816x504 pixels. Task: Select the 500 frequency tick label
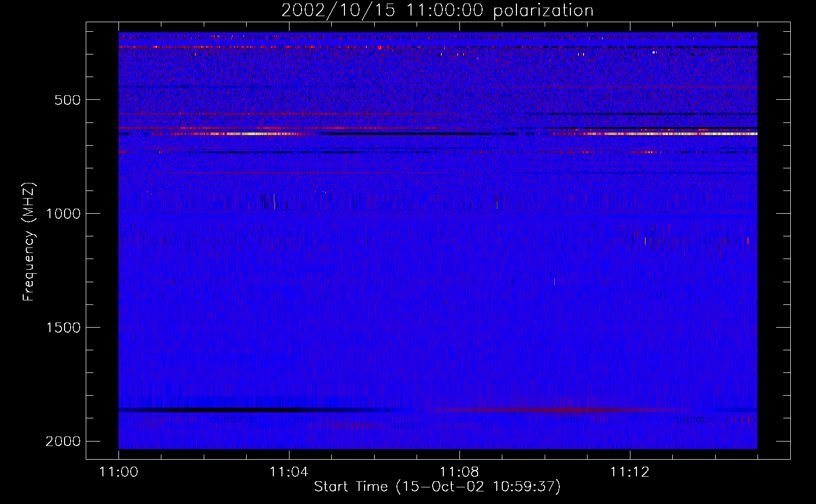click(x=67, y=100)
